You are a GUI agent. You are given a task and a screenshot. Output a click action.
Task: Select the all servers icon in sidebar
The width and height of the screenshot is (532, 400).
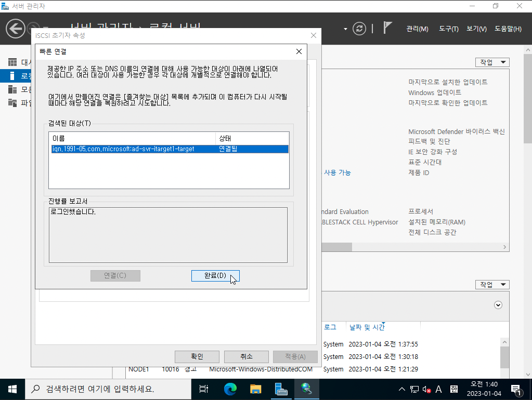12,89
